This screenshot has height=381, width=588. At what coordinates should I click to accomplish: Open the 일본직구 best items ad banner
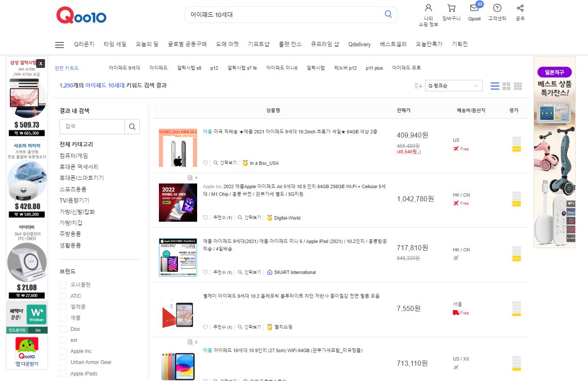click(x=554, y=152)
